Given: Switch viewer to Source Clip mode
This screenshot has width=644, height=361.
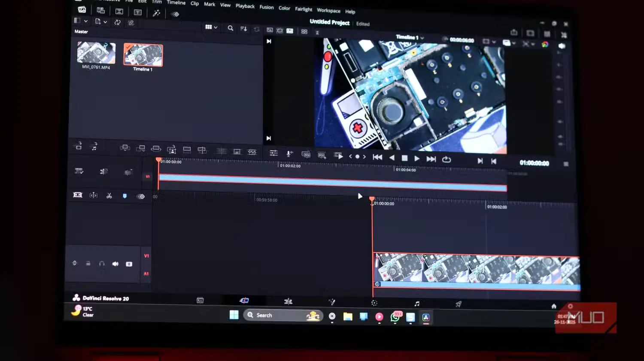Looking at the screenshot, I should click(x=270, y=30).
